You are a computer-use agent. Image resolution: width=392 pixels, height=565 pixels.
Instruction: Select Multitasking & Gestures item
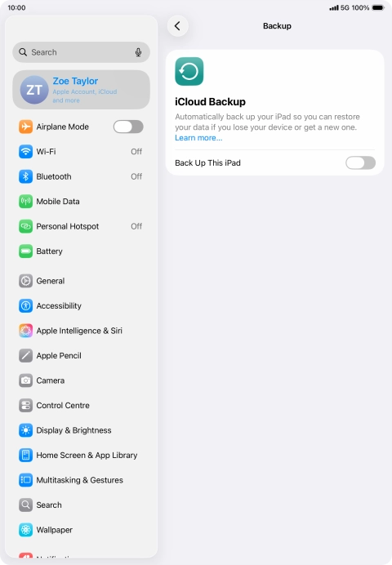click(82, 480)
